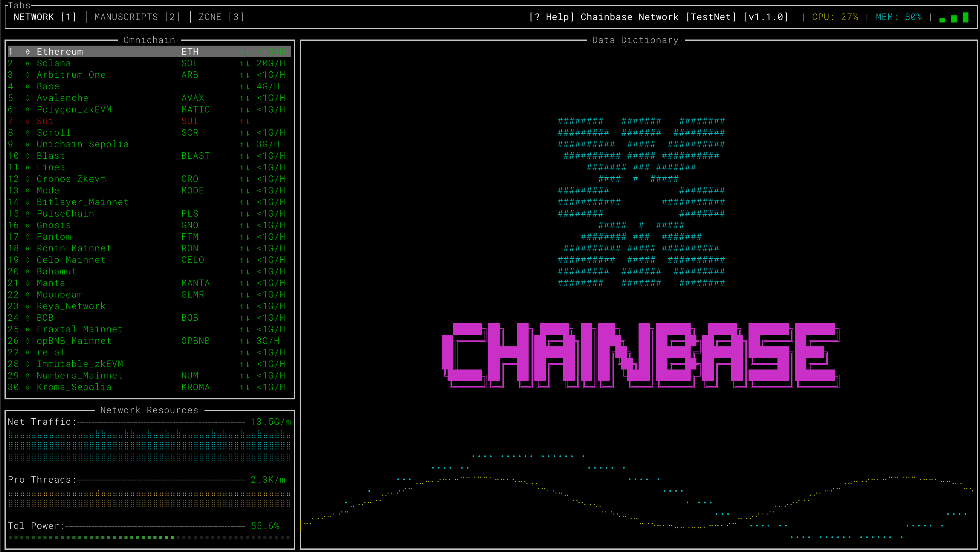
Task: Select the PulseChain chain name
Action: (x=66, y=214)
